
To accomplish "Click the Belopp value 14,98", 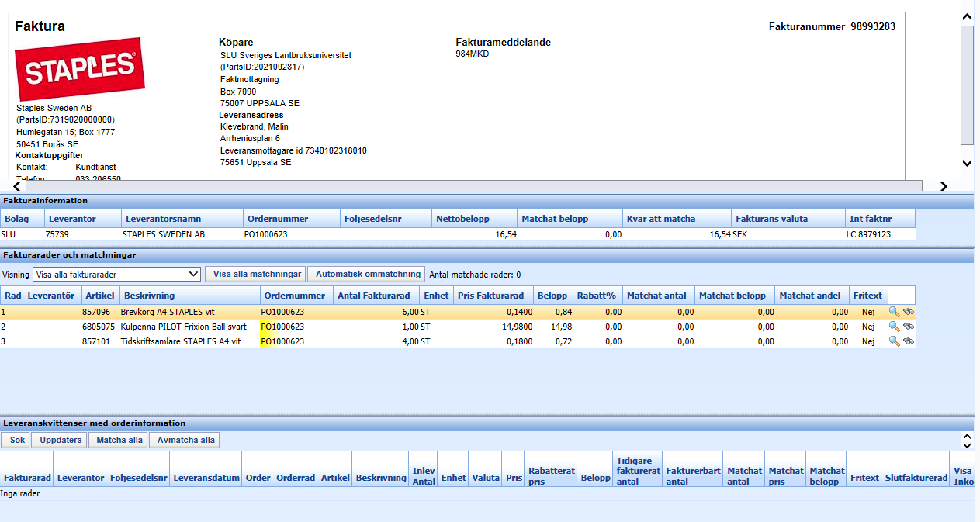I will pos(561,327).
